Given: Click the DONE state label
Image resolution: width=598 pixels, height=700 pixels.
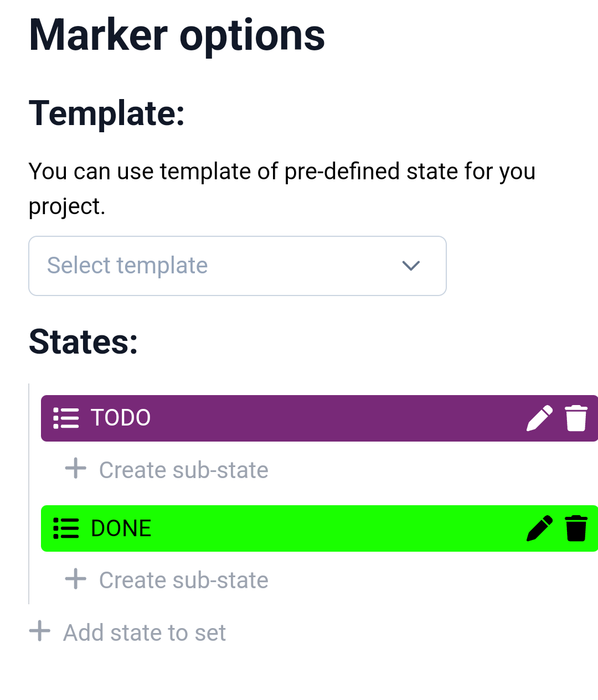Looking at the screenshot, I should point(121,528).
